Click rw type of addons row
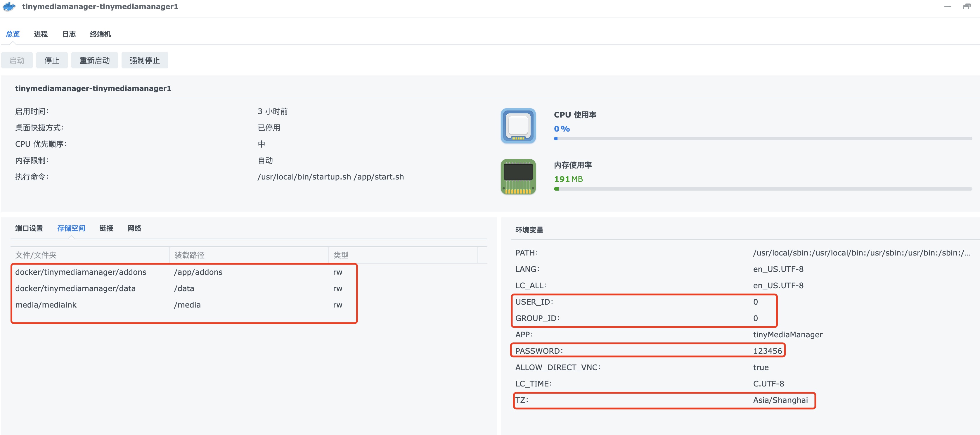The width and height of the screenshot is (980, 435). (x=338, y=272)
